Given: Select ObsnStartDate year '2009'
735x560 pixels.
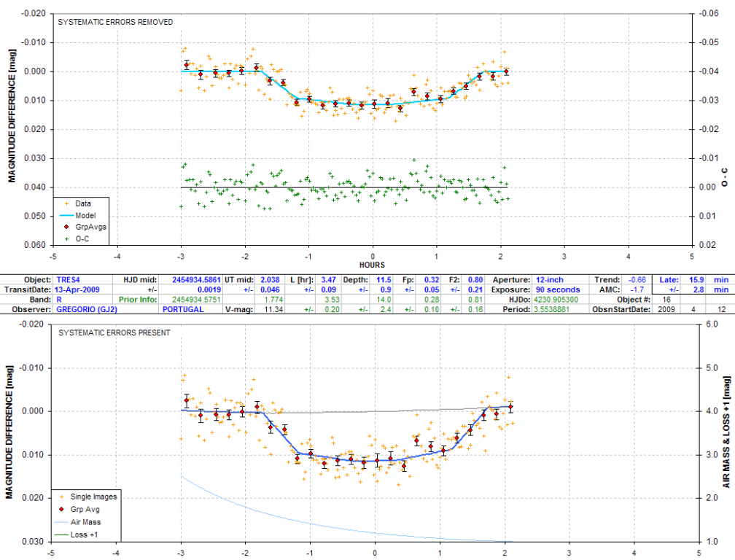Looking at the screenshot, I should tap(666, 309).
